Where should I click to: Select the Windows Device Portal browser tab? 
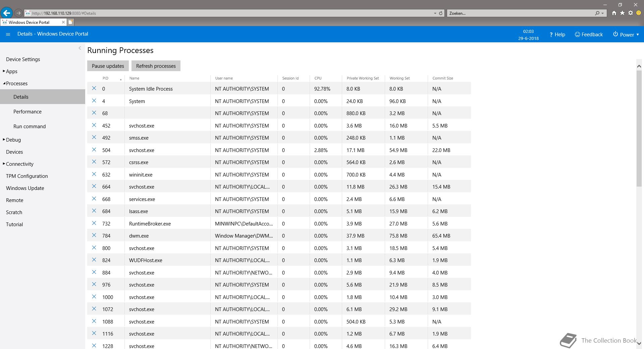tap(33, 22)
